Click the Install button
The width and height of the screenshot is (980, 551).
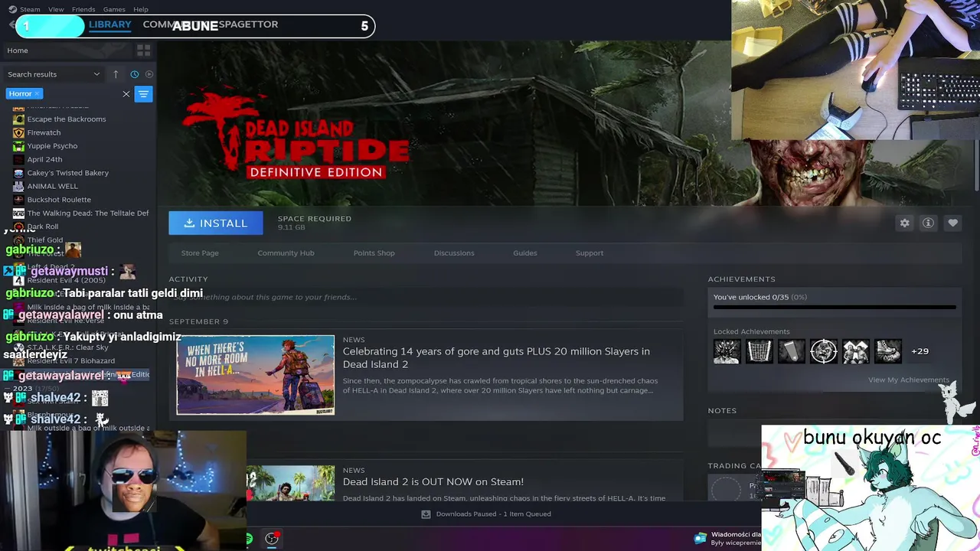(216, 223)
